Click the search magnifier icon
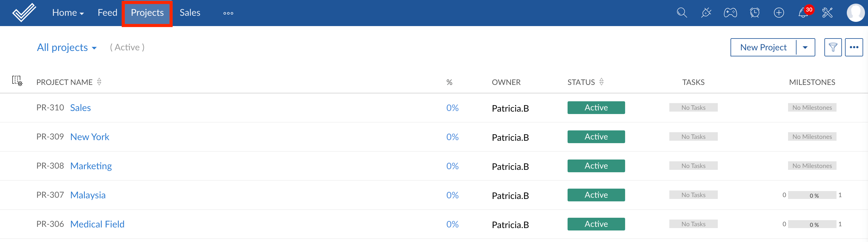This screenshot has width=868, height=242. tap(682, 13)
